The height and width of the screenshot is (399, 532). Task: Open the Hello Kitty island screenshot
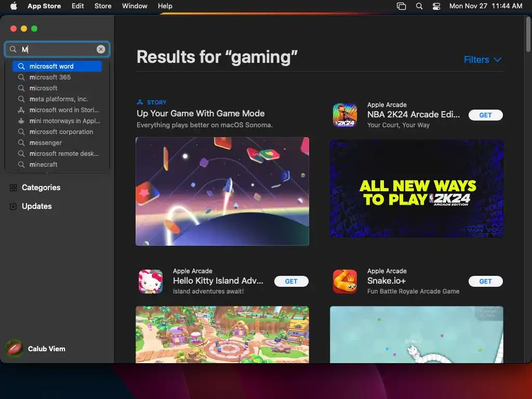[x=222, y=335]
